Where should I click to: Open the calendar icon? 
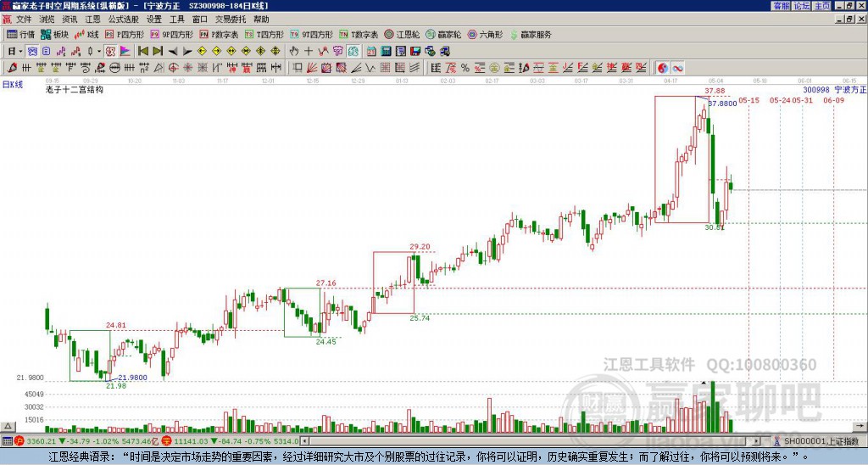pyautogui.click(x=371, y=52)
